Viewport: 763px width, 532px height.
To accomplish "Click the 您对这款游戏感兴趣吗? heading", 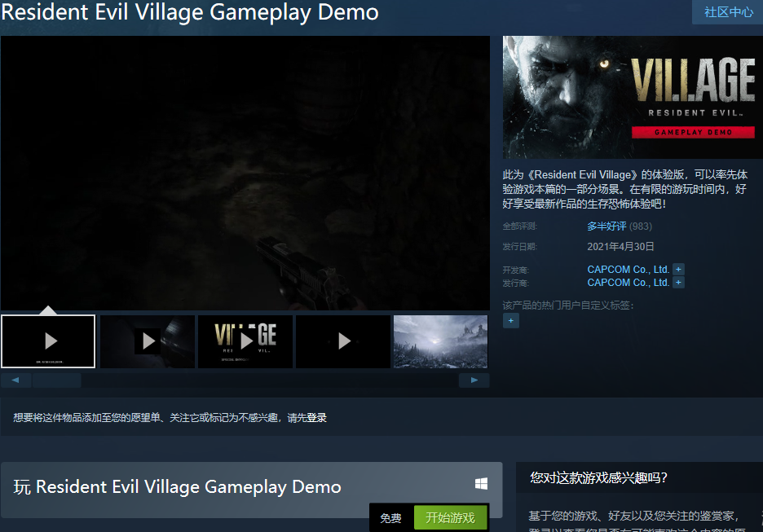I will (598, 478).
